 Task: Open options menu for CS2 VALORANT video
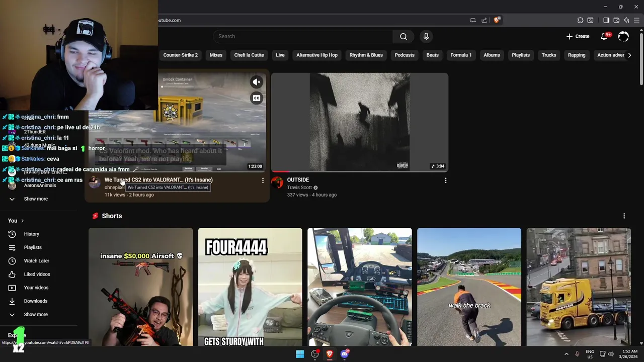pyautogui.click(x=262, y=180)
